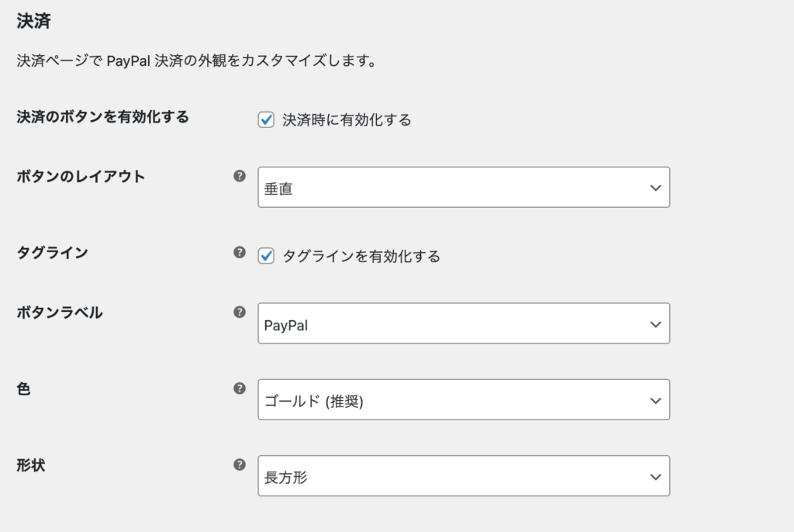
Task: Toggle the 決済時に有効化する checkbox
Action: pyautogui.click(x=267, y=120)
